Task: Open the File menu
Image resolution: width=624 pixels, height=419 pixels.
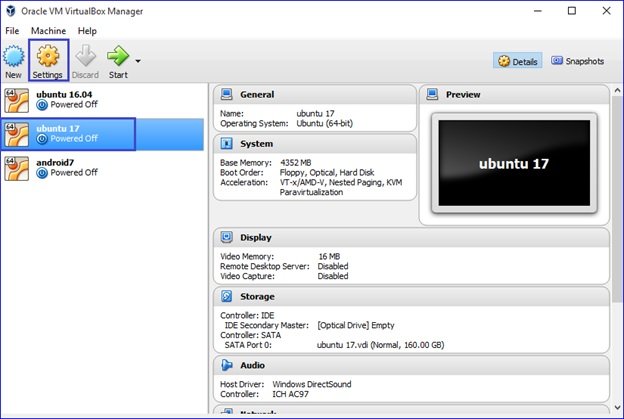Action: (12, 31)
